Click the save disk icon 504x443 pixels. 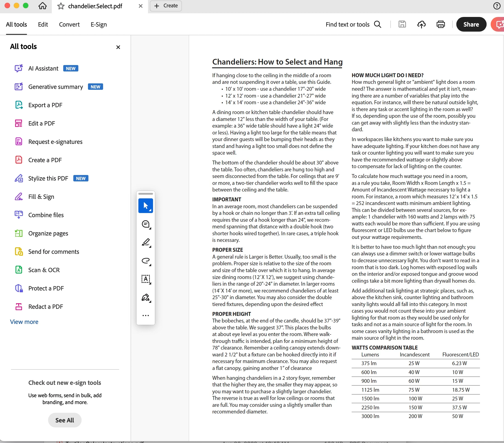pos(402,25)
